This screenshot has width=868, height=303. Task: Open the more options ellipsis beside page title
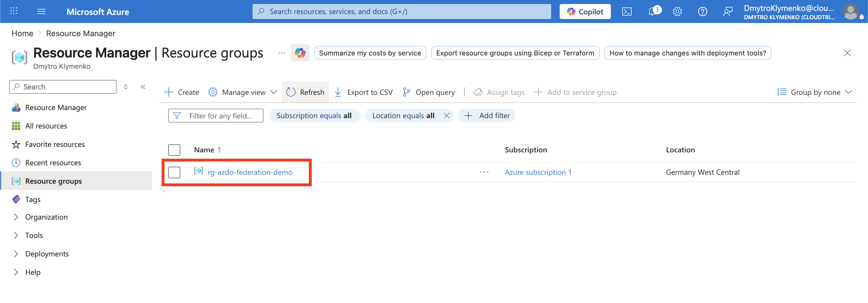282,53
